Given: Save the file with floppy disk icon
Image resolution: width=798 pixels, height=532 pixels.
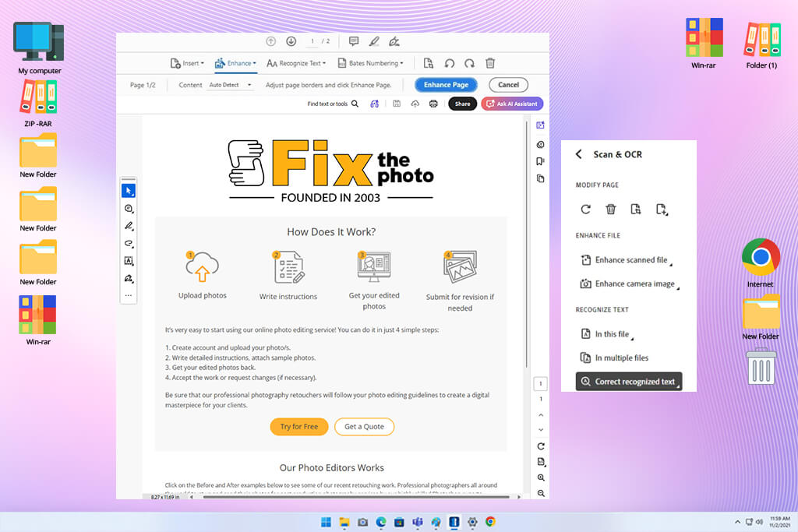Looking at the screenshot, I should pyautogui.click(x=397, y=104).
